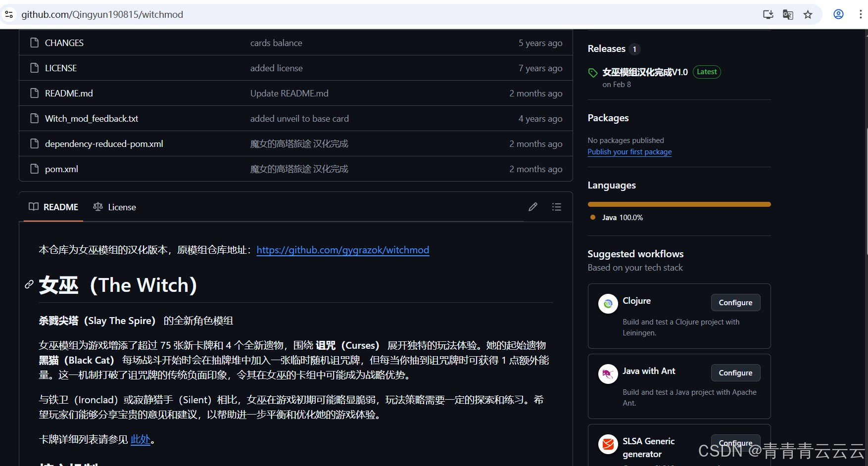This screenshot has width=868, height=466.
Task: Click the site information icon in address bar
Action: tap(9, 15)
